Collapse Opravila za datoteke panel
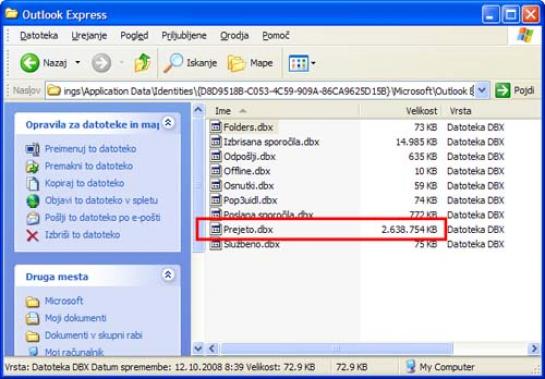The height and width of the screenshot is (379, 545). click(x=168, y=123)
